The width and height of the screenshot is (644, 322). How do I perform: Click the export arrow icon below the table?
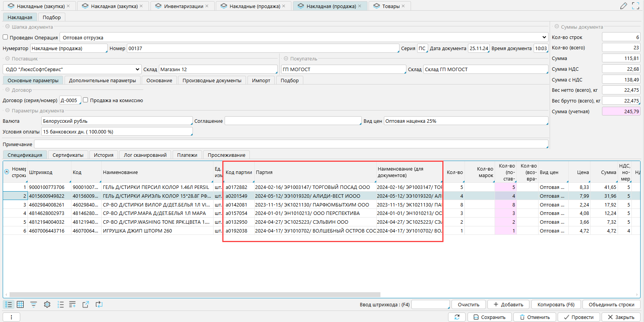point(86,304)
